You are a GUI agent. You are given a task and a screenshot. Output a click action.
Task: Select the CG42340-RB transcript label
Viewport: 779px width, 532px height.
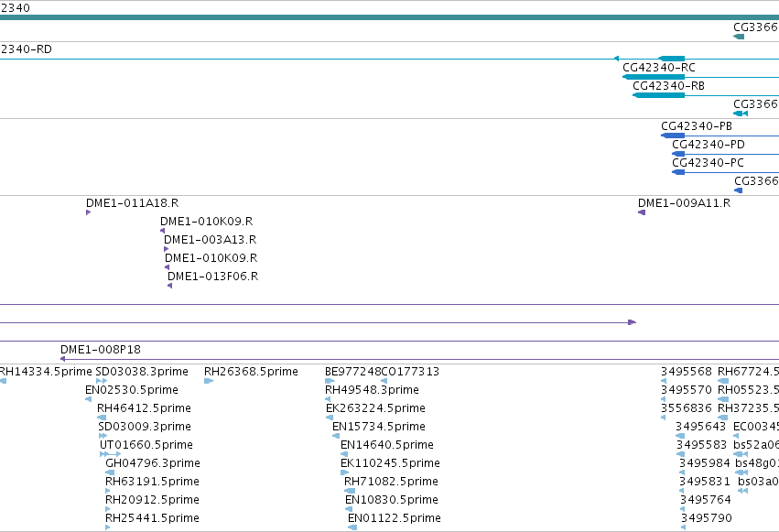pos(669,86)
